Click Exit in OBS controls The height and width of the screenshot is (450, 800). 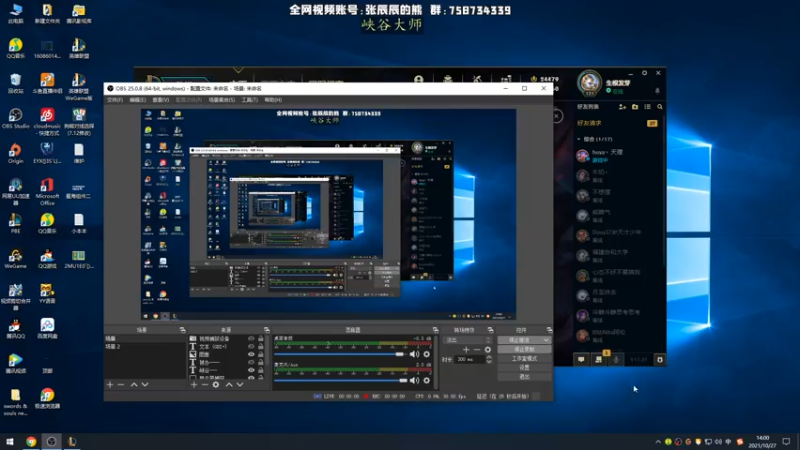tap(524, 377)
